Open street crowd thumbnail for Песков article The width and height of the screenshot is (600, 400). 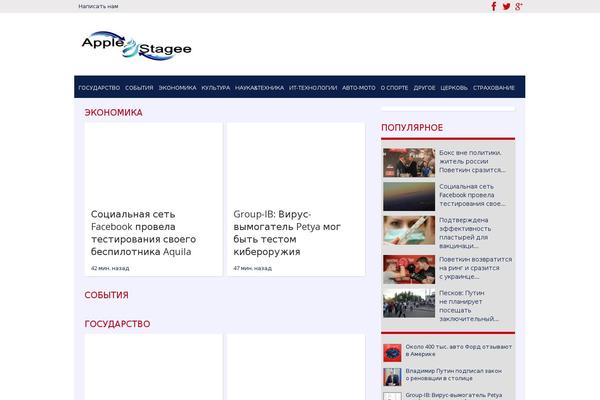[x=409, y=303]
